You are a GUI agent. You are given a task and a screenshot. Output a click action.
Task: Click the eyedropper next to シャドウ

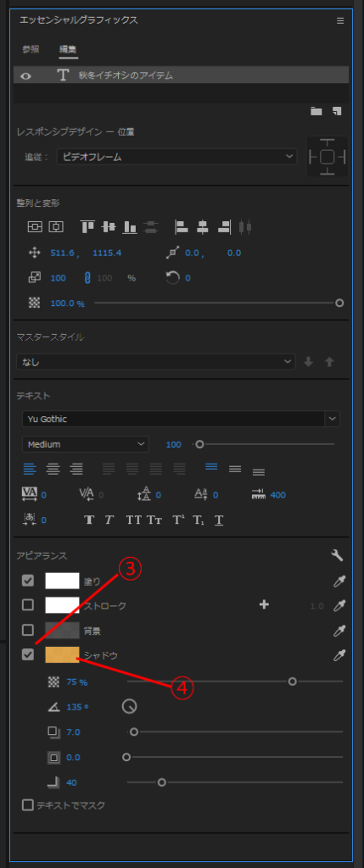click(x=339, y=655)
